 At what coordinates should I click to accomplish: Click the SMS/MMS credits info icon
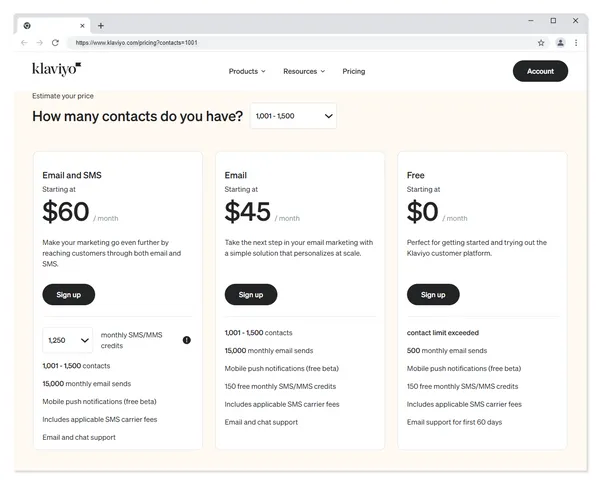186,340
